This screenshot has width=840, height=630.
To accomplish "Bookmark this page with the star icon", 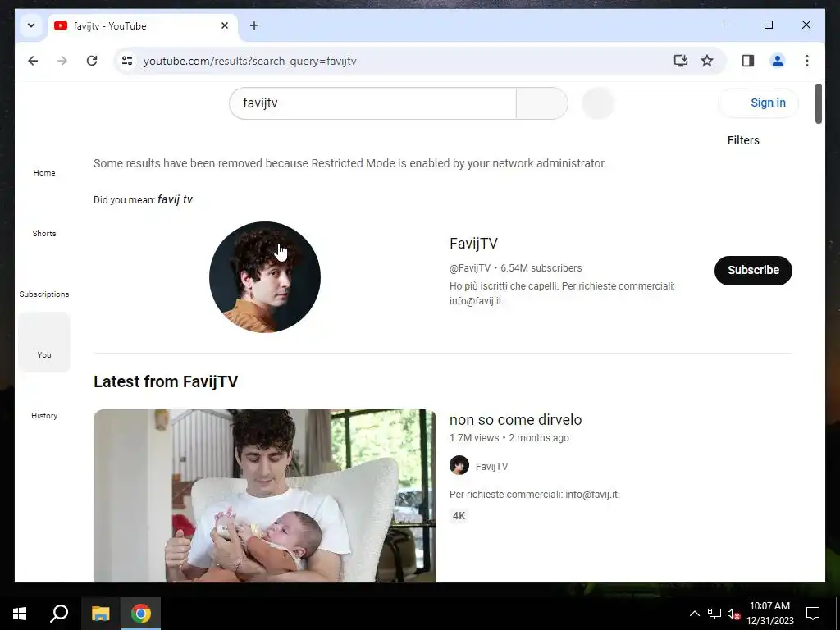I will [707, 61].
